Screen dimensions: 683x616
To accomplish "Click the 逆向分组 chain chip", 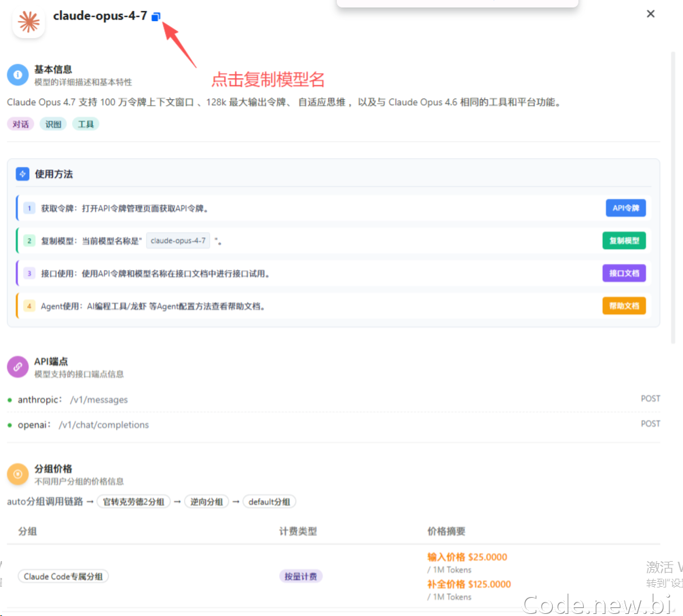I will click(x=206, y=502).
